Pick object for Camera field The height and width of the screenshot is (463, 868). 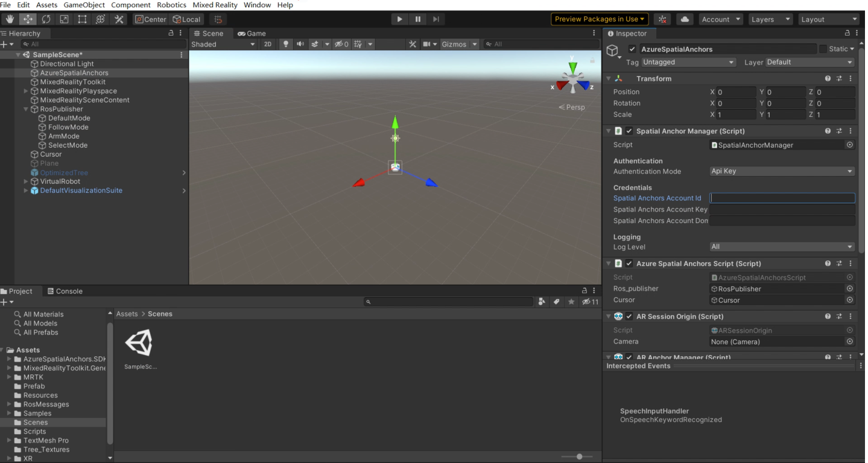tap(850, 341)
